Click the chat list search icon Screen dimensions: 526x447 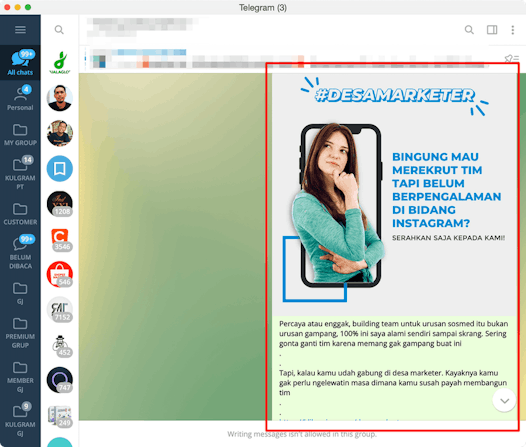point(59,30)
